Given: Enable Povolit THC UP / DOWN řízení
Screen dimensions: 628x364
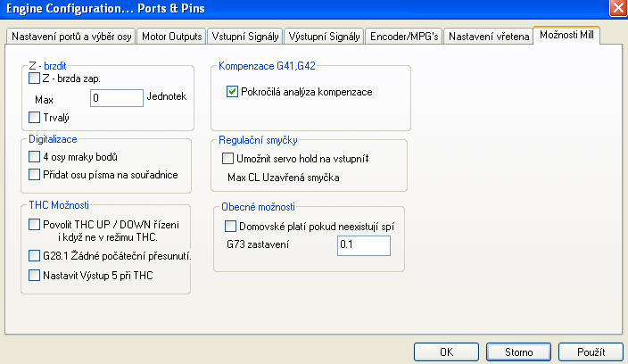Looking at the screenshot, I should pos(35,224).
